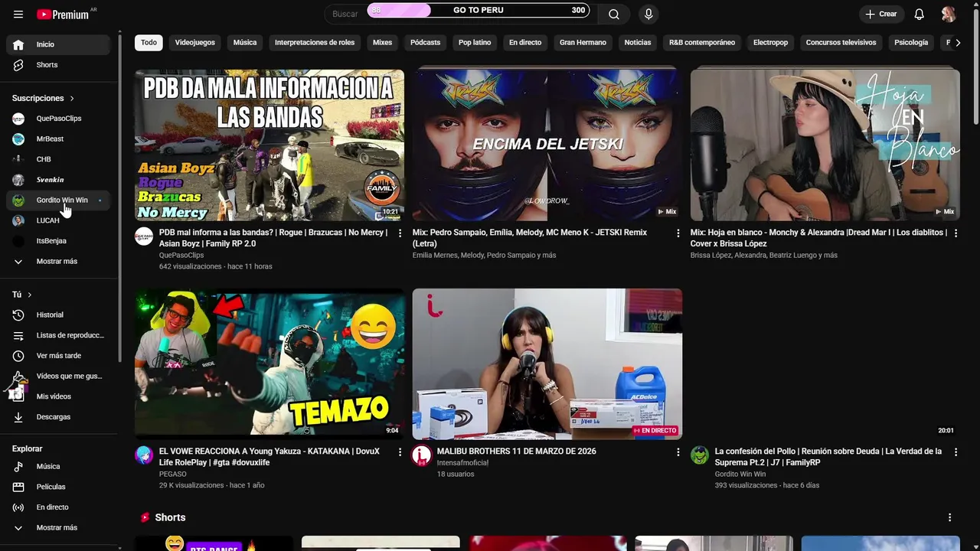Expand the Suscripciones section chevron
The height and width of the screenshot is (551, 980).
72,98
